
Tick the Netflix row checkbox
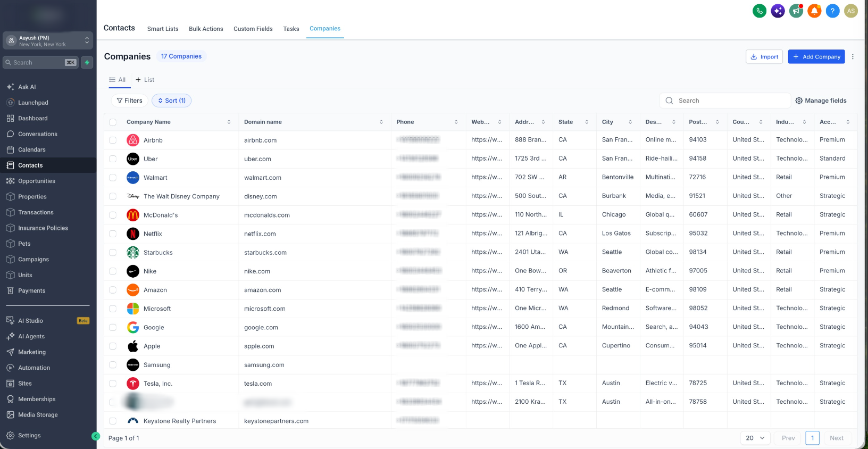click(x=113, y=234)
